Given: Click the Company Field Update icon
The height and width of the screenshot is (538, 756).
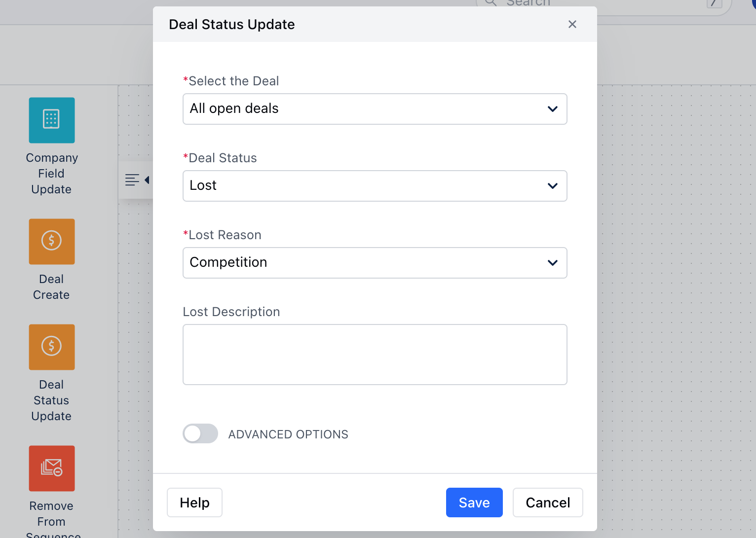Looking at the screenshot, I should tap(52, 120).
